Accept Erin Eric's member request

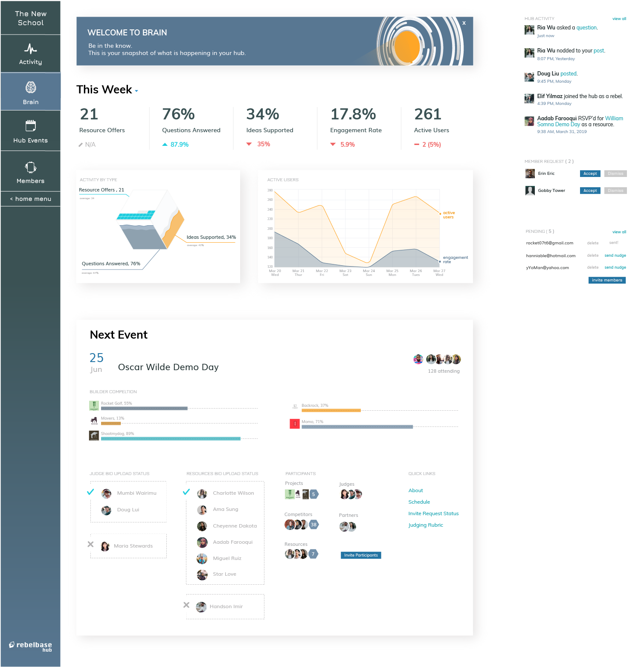click(x=590, y=174)
